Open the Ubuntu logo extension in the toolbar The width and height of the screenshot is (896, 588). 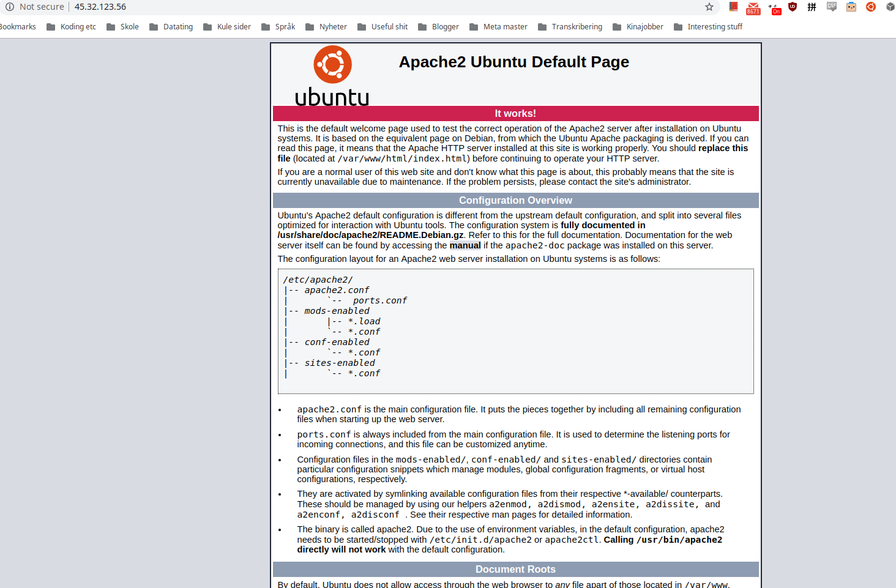tap(871, 7)
